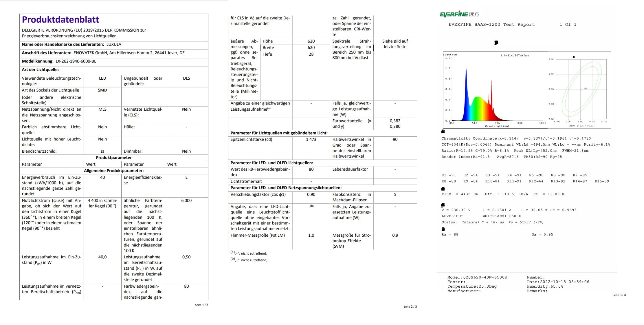Click "Humidity:65.0%" entry
Image resolution: width=644 pixels, height=325 pixels.
click(x=545, y=286)
